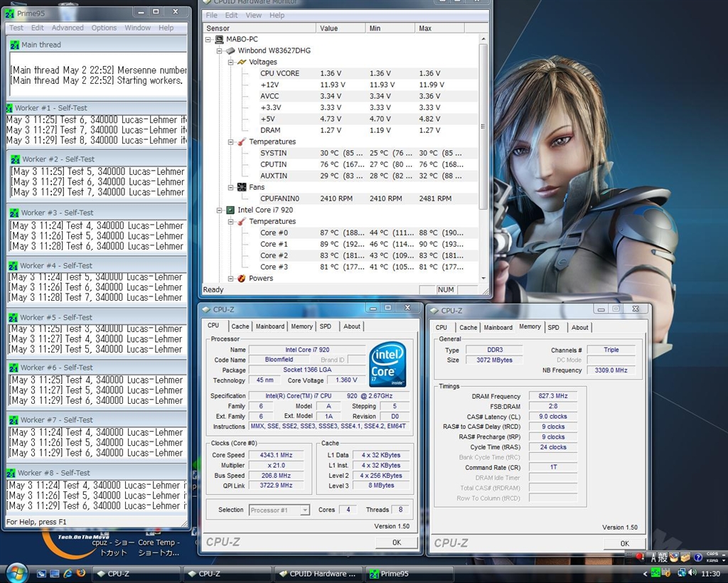Click the Fans icon in Hardware Monitor
This screenshot has height=583, width=728.
tap(242, 187)
